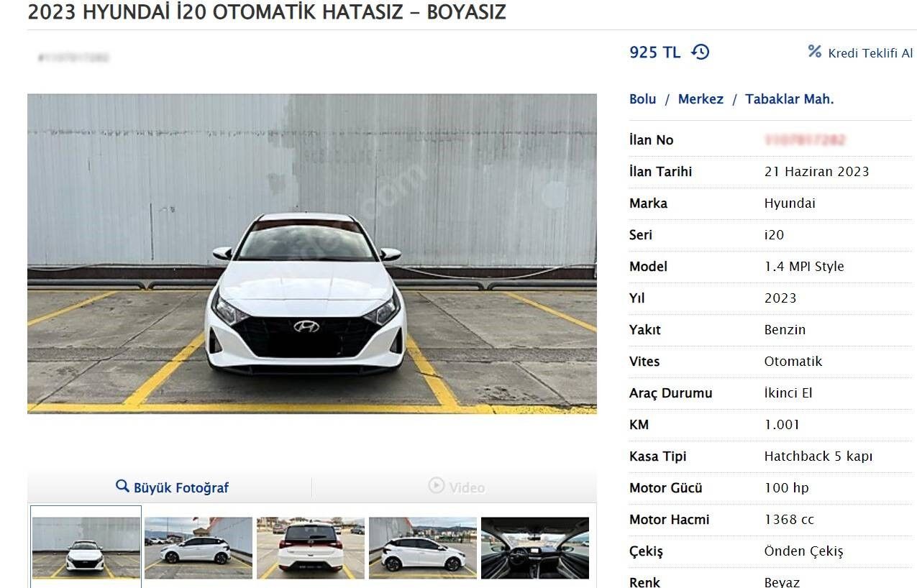Click the blurred İlan No value
The height and width of the screenshot is (588, 917).
point(804,140)
